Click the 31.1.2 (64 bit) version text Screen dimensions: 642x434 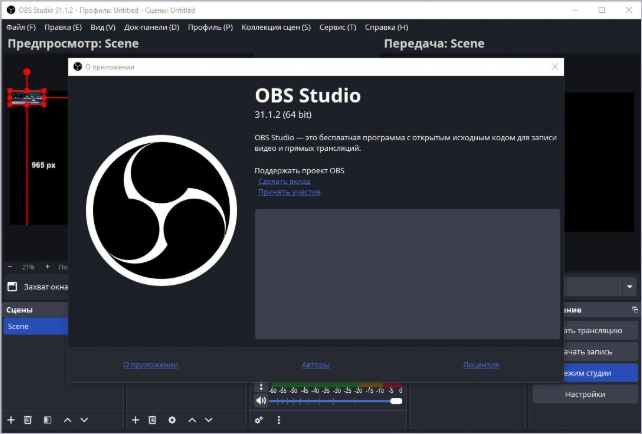click(283, 115)
